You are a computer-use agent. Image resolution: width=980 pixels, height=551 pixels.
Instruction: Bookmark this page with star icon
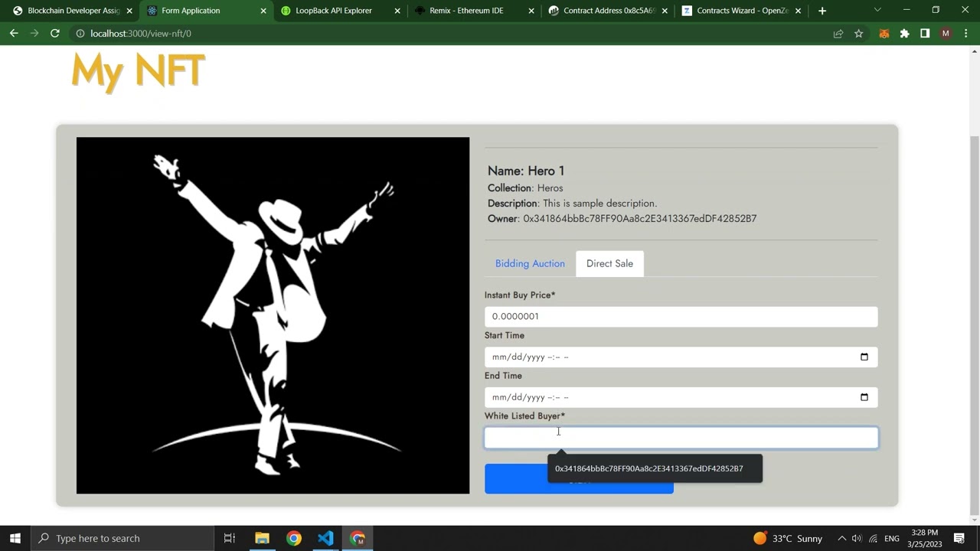[858, 34]
